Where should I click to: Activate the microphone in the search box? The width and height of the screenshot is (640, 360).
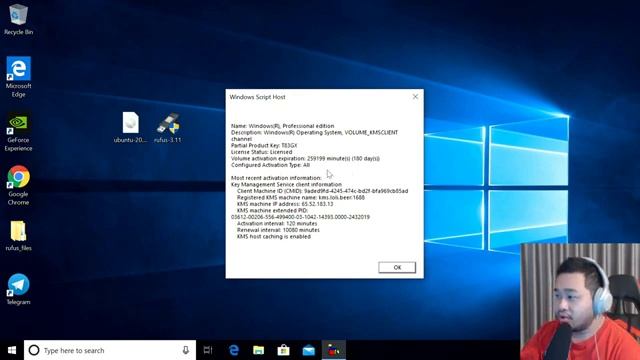click(186, 350)
